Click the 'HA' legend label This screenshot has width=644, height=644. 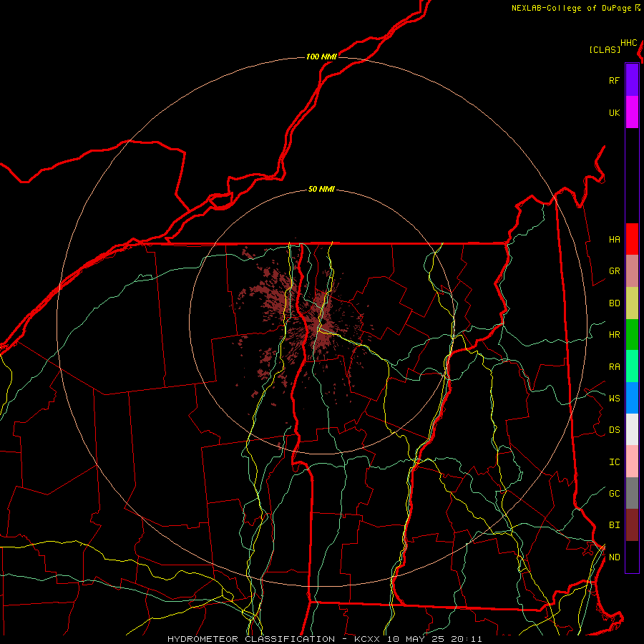[x=614, y=239]
